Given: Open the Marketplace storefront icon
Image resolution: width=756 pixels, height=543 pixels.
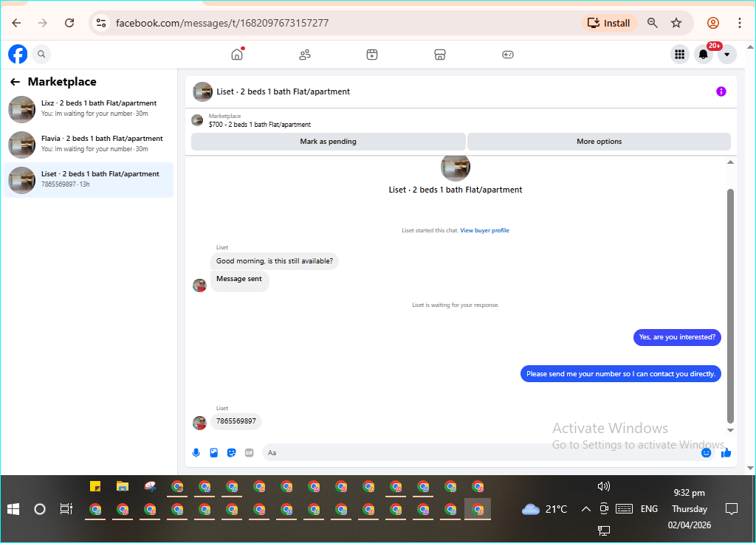Looking at the screenshot, I should pos(440,55).
